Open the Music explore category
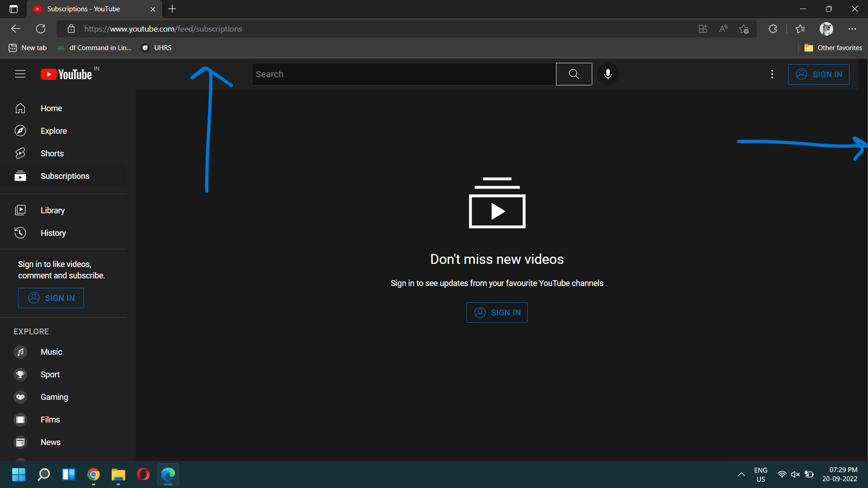Viewport: 868px width, 488px height. (51, 352)
